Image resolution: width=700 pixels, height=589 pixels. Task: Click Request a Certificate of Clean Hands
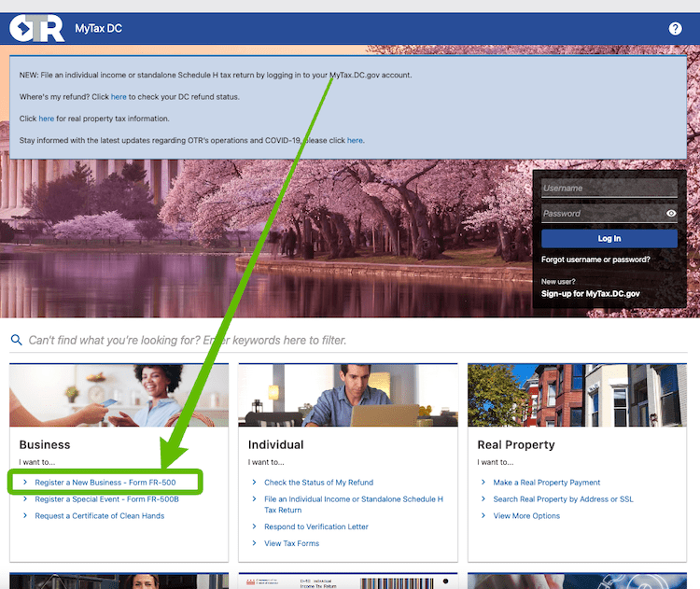point(99,516)
